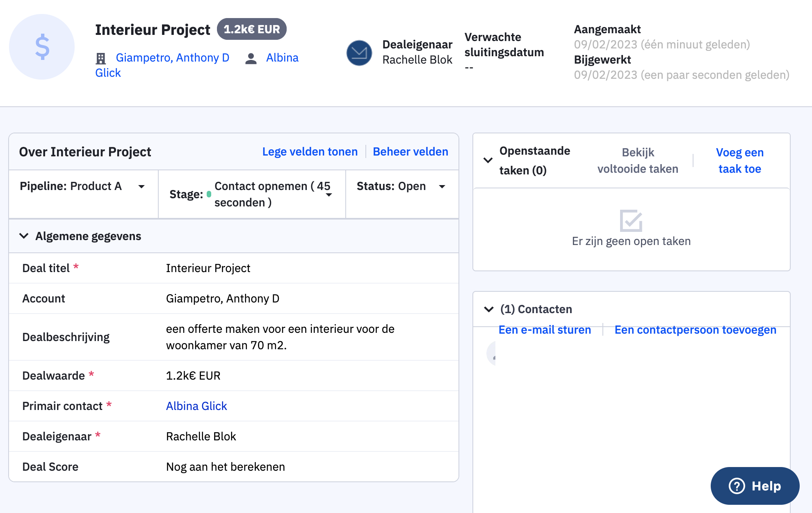
Task: Click the checkmark empty tasks icon
Action: coord(631,221)
